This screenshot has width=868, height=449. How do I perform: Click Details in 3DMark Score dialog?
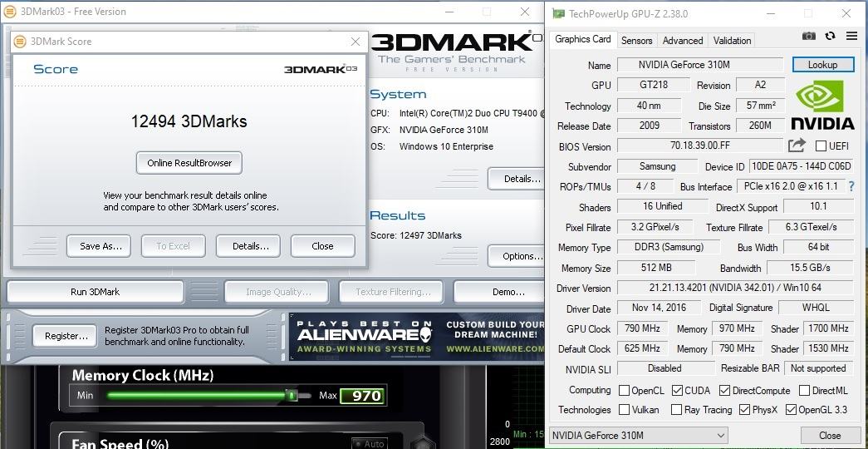(248, 246)
